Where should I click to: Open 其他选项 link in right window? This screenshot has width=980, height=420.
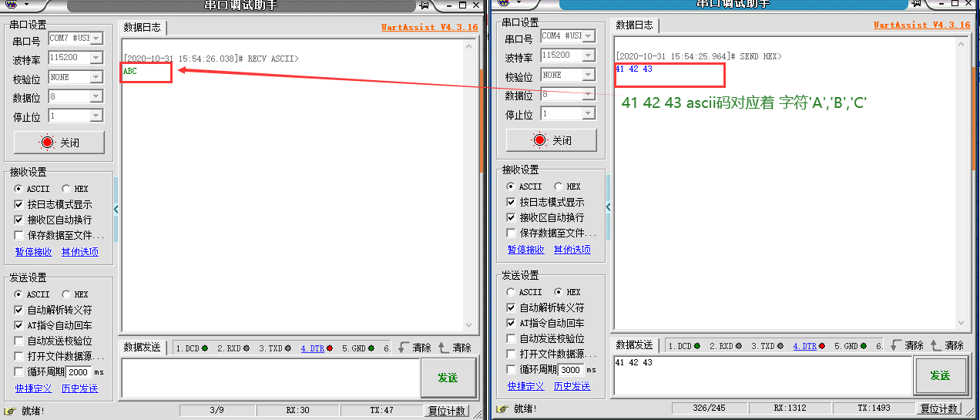tap(572, 250)
